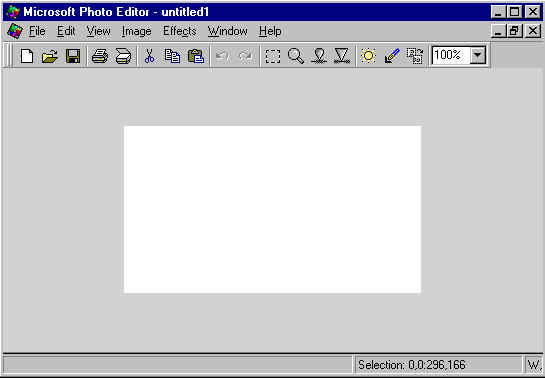Minimize the untitled1 document window

(499, 31)
